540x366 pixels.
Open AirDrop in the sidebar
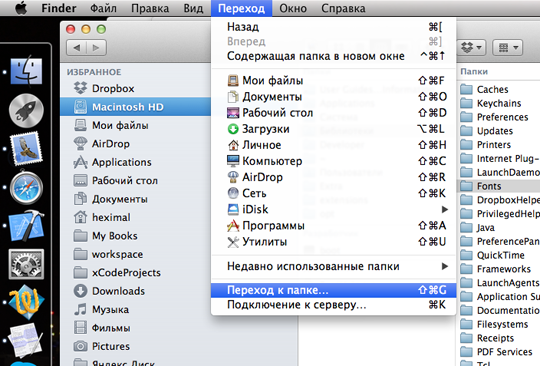point(135,144)
